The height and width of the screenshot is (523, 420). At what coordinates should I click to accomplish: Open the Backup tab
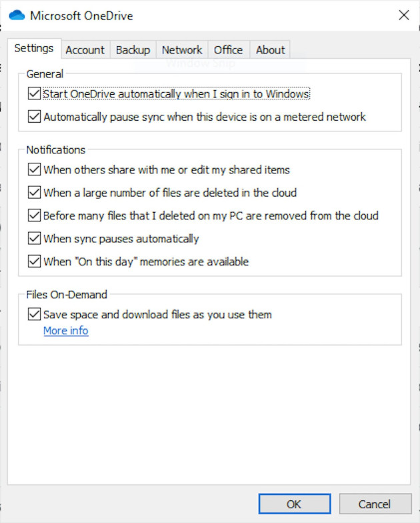pyautogui.click(x=133, y=50)
